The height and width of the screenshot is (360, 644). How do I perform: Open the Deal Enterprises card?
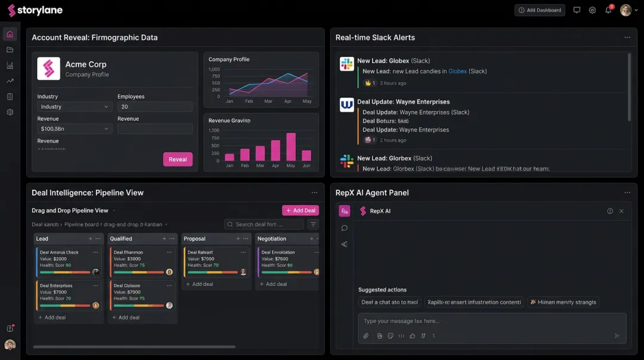tap(68, 296)
